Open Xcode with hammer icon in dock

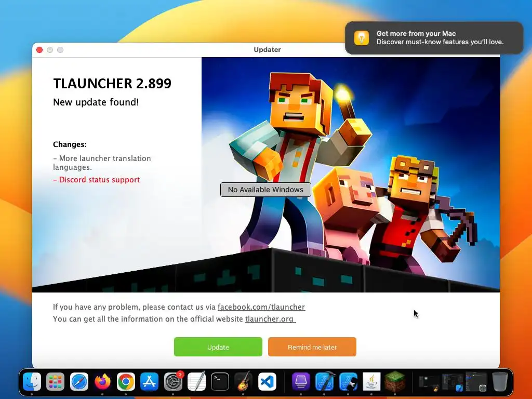tap(325, 382)
